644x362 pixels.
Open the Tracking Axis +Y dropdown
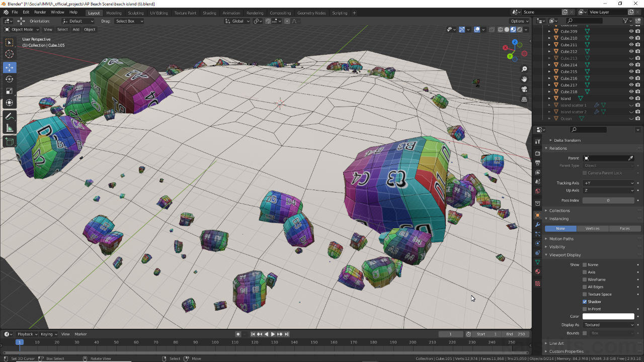(609, 183)
